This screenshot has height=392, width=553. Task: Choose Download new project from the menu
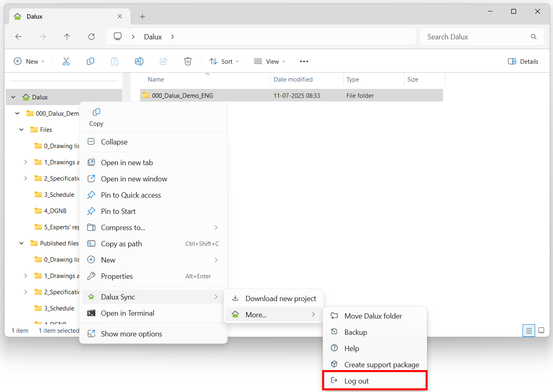pyautogui.click(x=280, y=298)
